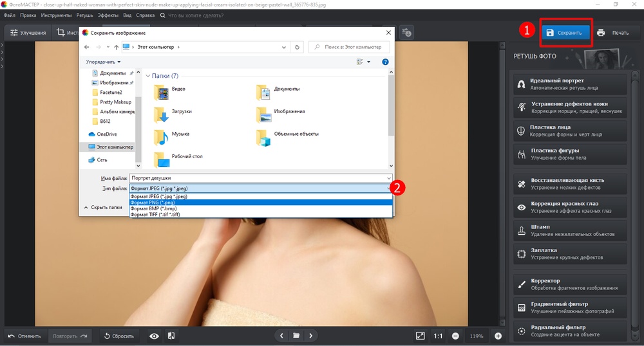644x346 pixels.
Task: Click the zoom in plus icon
Action: coord(498,336)
